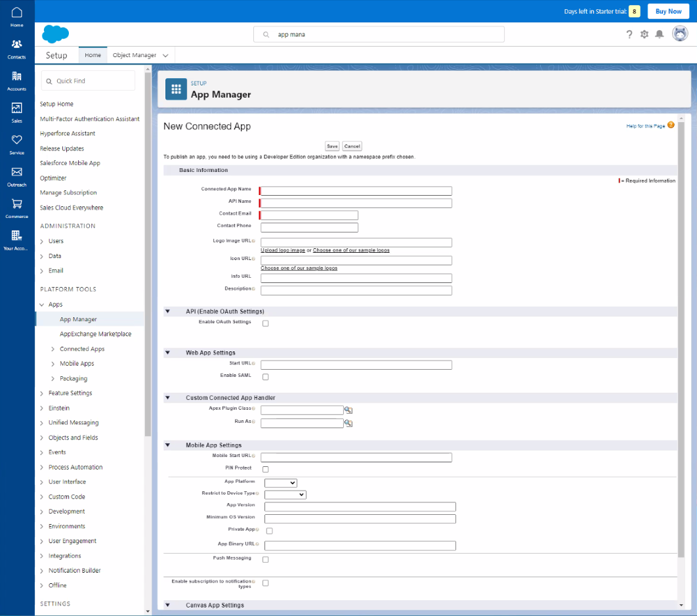Collapse the Custom Connected App Handler section
This screenshot has width=697, height=616.
pos(167,397)
